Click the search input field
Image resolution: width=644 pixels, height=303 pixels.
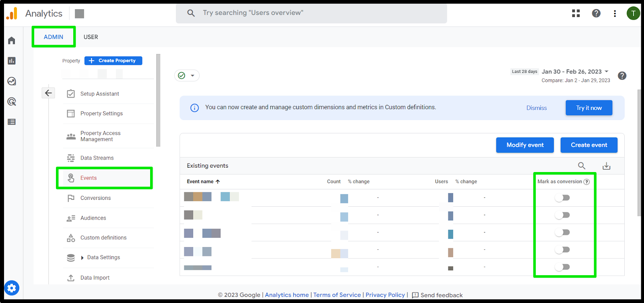tap(311, 13)
